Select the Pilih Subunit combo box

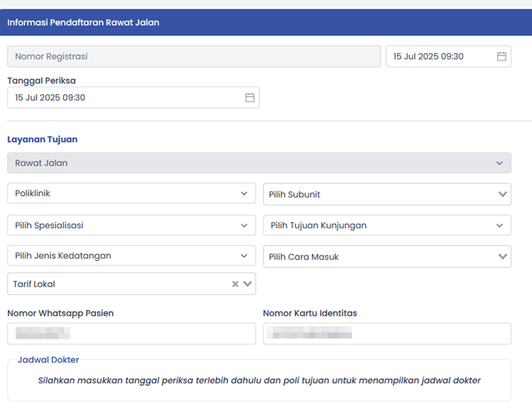pos(378,195)
